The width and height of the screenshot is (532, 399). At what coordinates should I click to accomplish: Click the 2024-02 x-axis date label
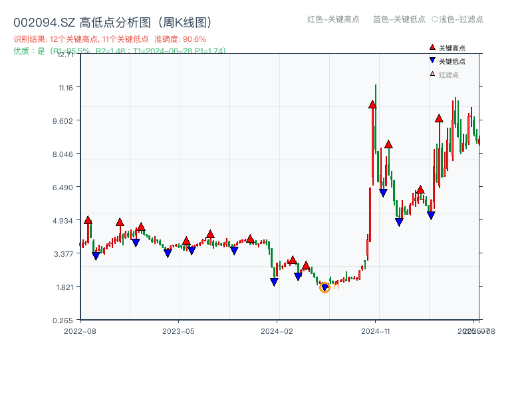tap(277, 331)
